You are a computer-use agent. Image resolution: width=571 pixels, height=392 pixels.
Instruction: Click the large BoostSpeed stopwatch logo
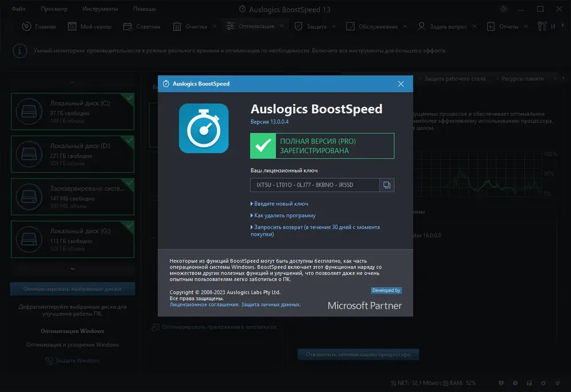[204, 128]
